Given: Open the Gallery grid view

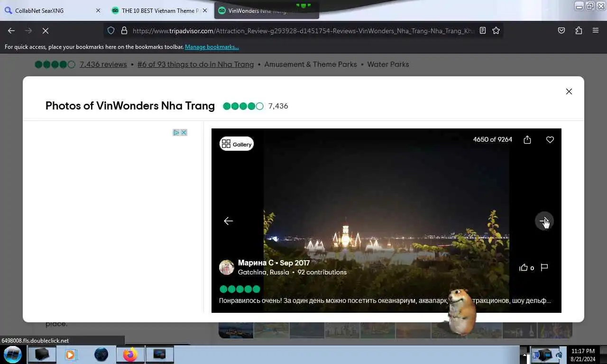Looking at the screenshot, I should 237,144.
